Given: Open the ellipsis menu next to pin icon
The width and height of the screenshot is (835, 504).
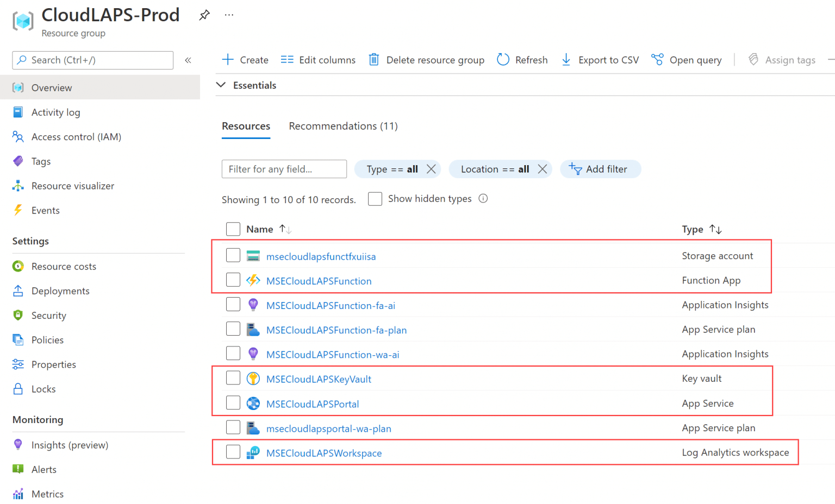Looking at the screenshot, I should [229, 15].
